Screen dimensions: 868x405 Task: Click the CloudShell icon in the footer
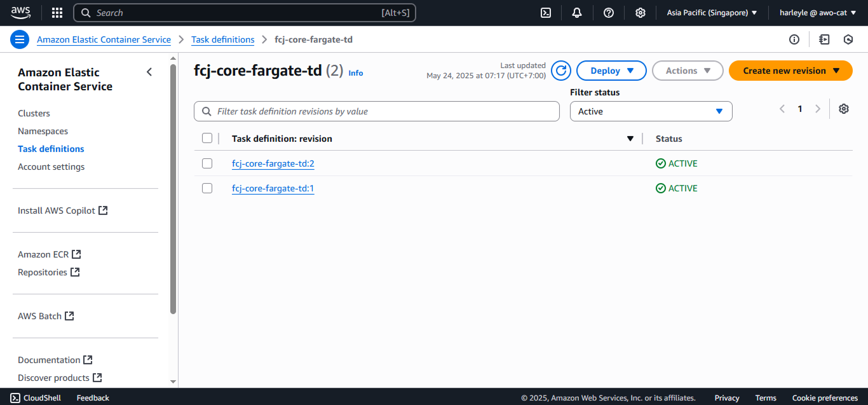[15, 398]
